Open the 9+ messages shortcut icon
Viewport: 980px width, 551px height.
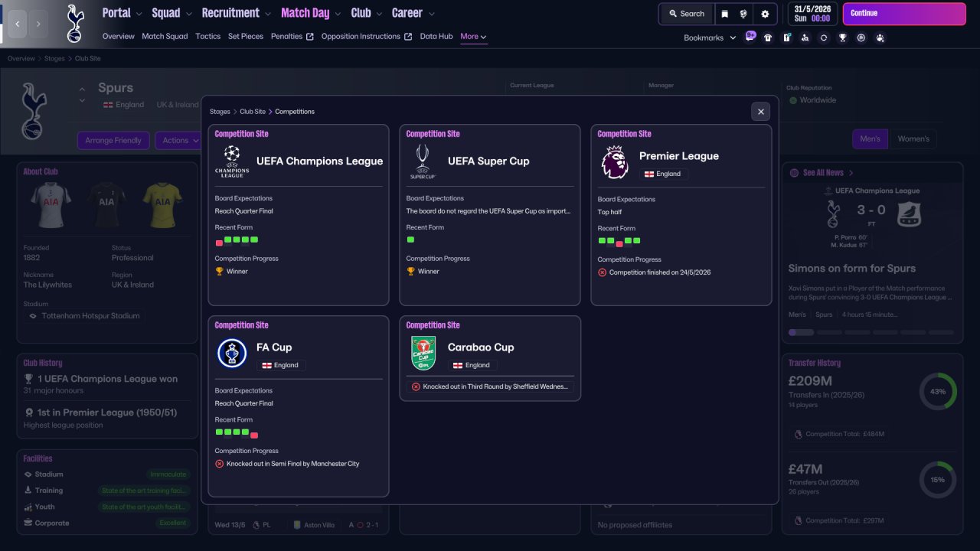click(750, 37)
